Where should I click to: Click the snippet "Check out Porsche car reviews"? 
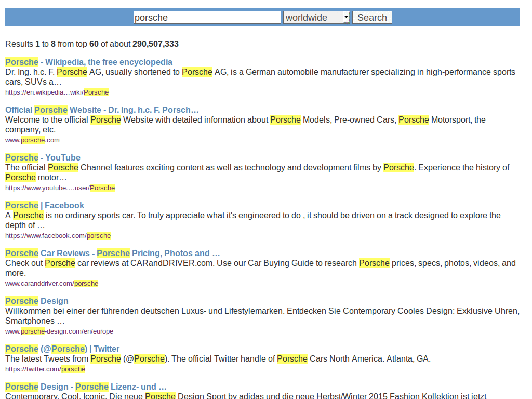tap(260, 269)
